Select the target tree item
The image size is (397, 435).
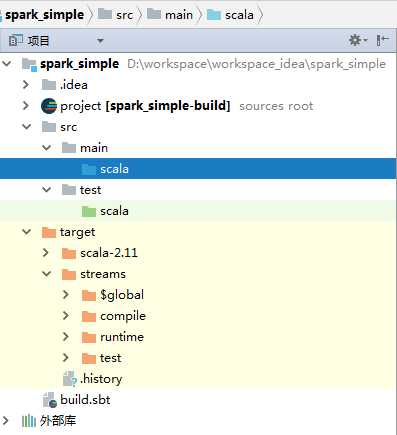77,232
